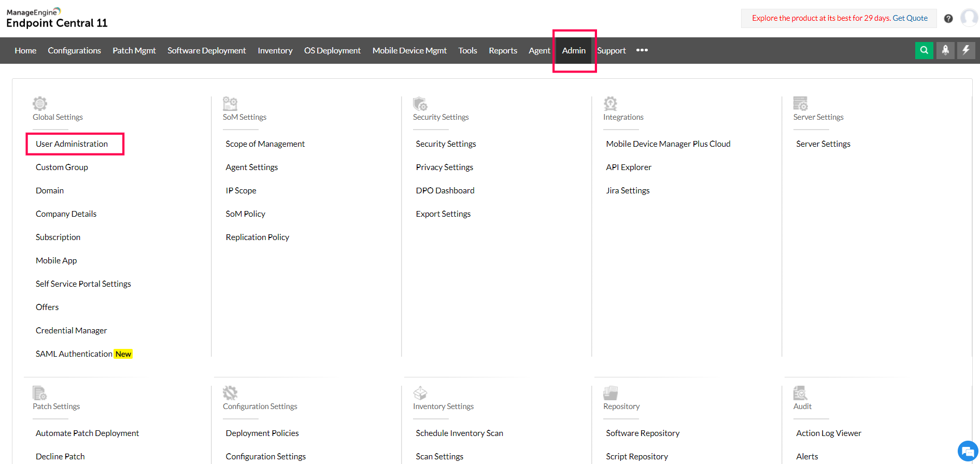
Task: Open the Support tab
Action: [x=612, y=50]
